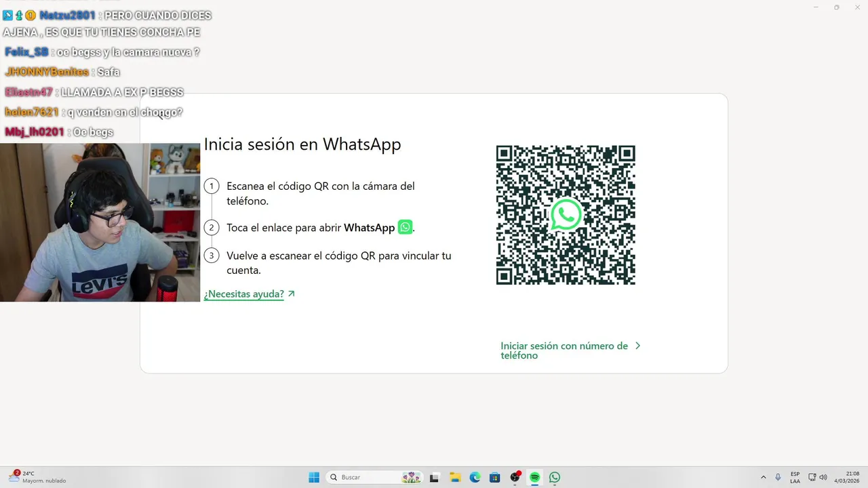Click the taskbar Buscar search box
This screenshot has width=868, height=488.
375,477
